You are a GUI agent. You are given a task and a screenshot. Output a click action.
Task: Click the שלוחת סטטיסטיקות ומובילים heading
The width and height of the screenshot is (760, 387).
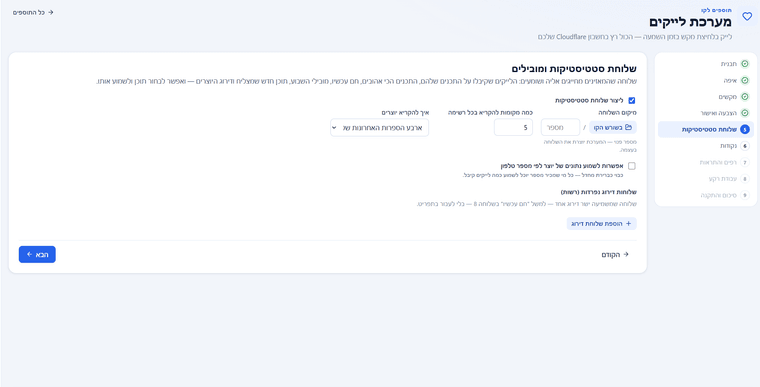click(574, 68)
